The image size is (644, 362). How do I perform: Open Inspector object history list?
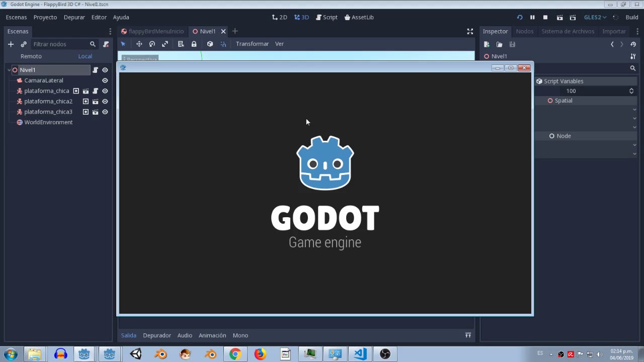pyautogui.click(x=633, y=44)
